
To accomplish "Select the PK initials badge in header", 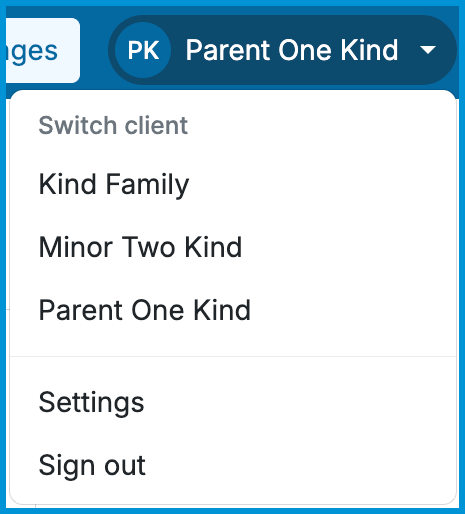I will point(143,50).
